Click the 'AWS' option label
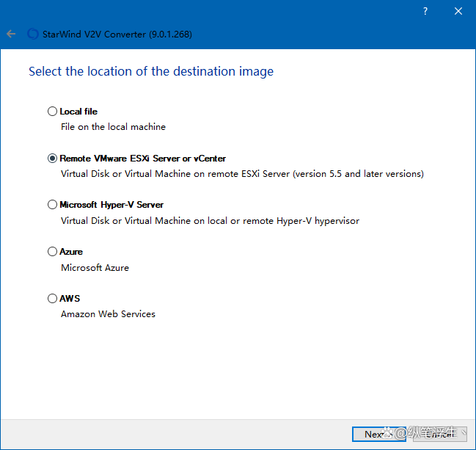Screen dimensions: 476x450 pyautogui.click(x=70, y=299)
